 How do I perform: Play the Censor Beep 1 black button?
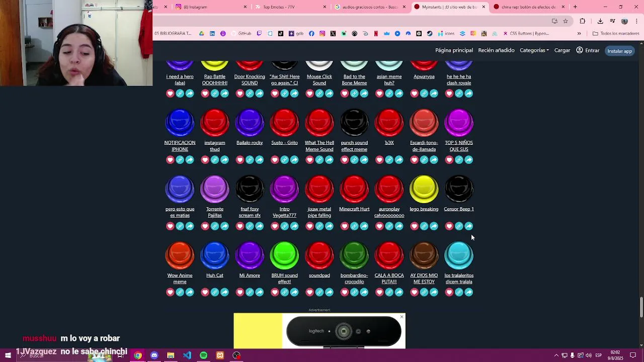pyautogui.click(x=459, y=189)
